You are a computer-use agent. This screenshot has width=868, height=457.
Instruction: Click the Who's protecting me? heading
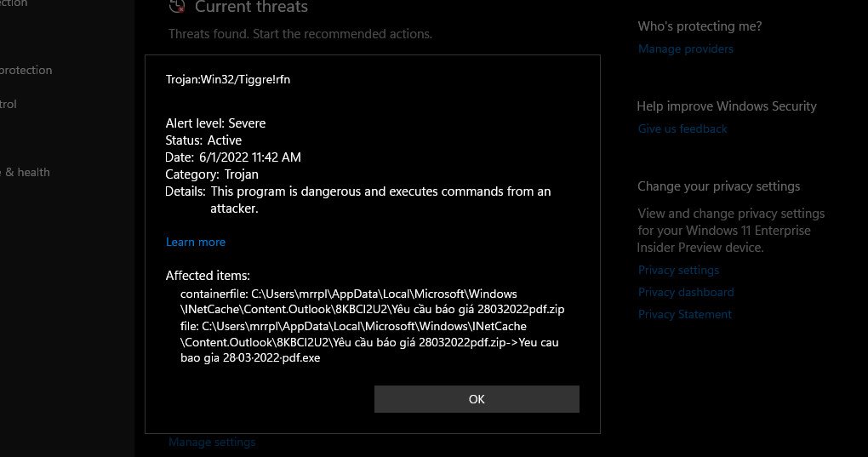point(700,26)
